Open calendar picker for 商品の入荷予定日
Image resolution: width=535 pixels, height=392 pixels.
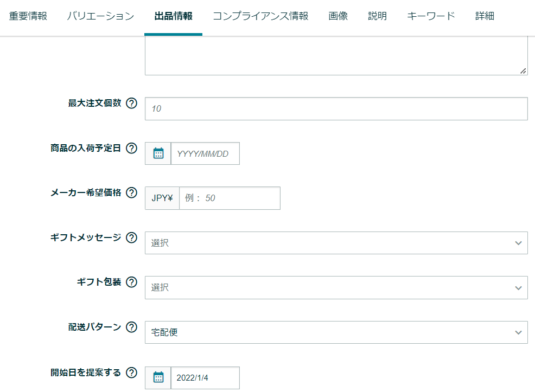pyautogui.click(x=158, y=153)
